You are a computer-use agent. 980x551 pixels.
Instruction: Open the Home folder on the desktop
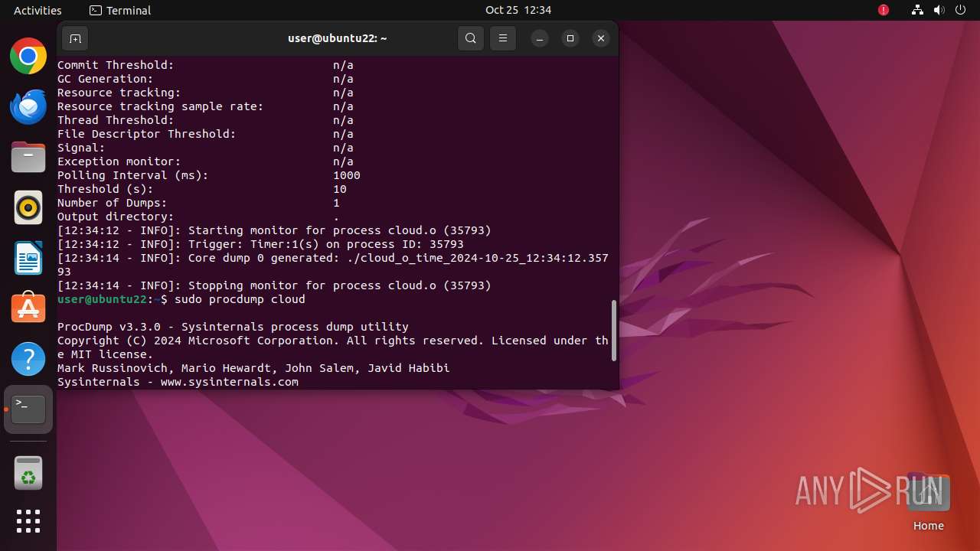(x=928, y=503)
